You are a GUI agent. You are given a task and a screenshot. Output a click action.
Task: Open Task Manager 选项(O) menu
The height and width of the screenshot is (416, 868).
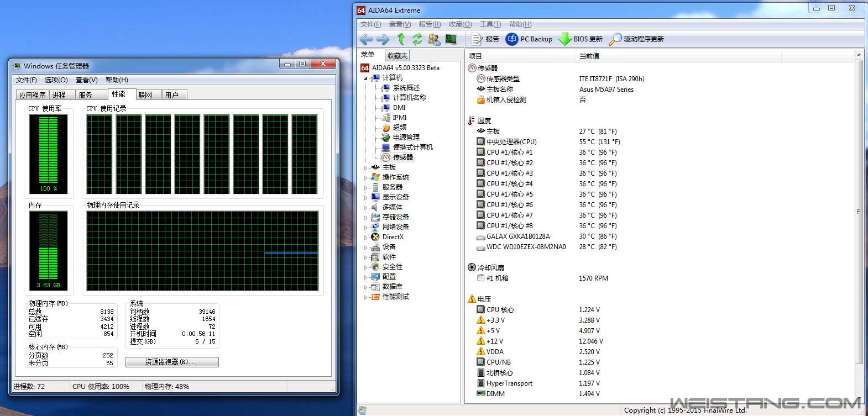(x=56, y=80)
